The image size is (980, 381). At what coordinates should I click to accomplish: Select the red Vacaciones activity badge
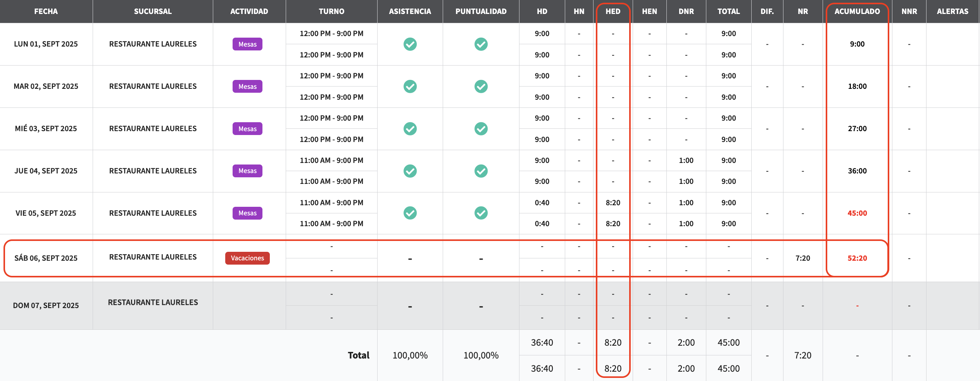(x=247, y=258)
